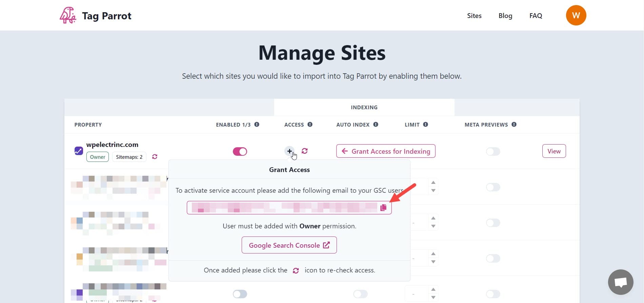The height and width of the screenshot is (303, 644).
Task: Click the Limit column info icon
Action: coord(425,125)
